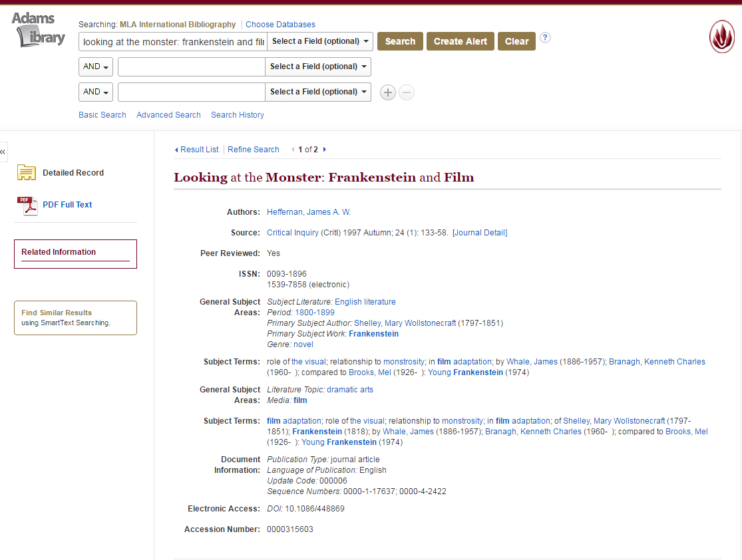The height and width of the screenshot is (560, 742).
Task: Click the main search query field
Action: coord(173,42)
